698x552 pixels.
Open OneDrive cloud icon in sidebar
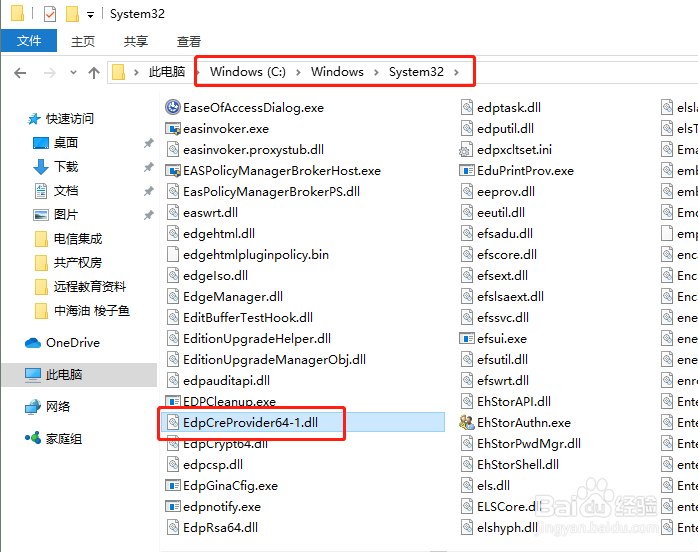coord(33,343)
